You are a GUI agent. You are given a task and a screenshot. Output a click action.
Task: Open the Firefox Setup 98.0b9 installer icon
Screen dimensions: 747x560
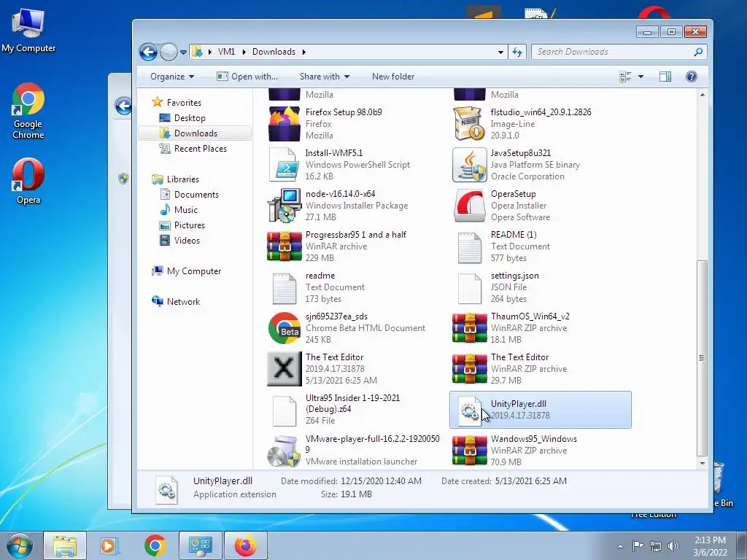tap(285, 124)
